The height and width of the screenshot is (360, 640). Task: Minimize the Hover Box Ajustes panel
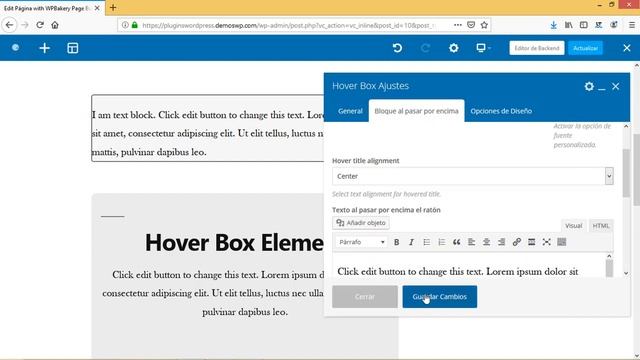point(602,88)
